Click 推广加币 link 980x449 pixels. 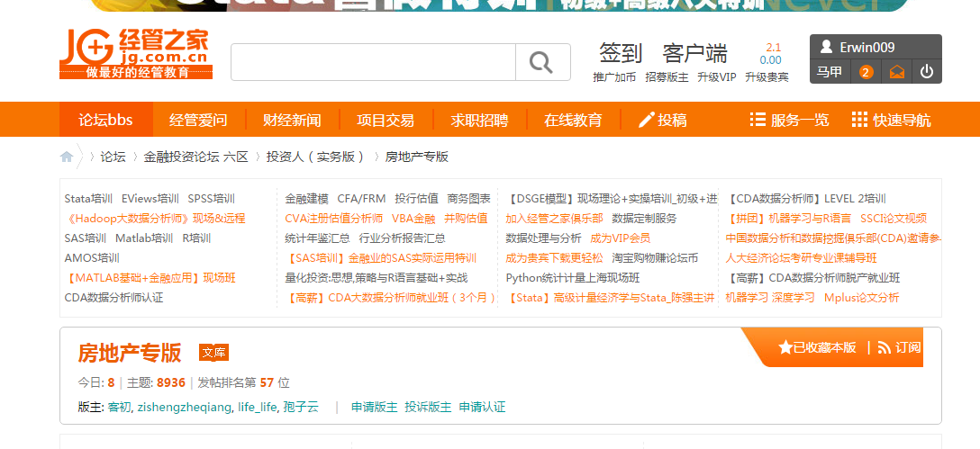click(x=614, y=77)
